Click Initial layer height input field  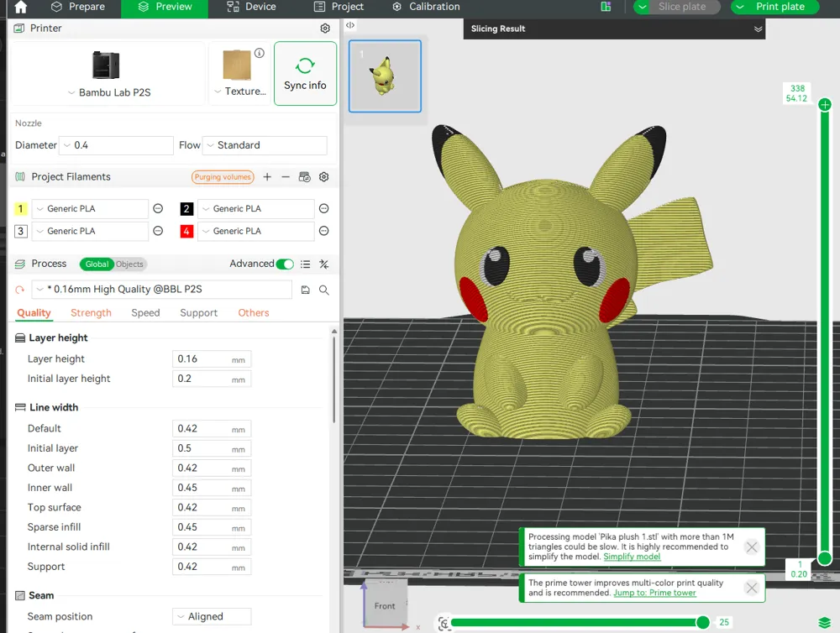212,379
